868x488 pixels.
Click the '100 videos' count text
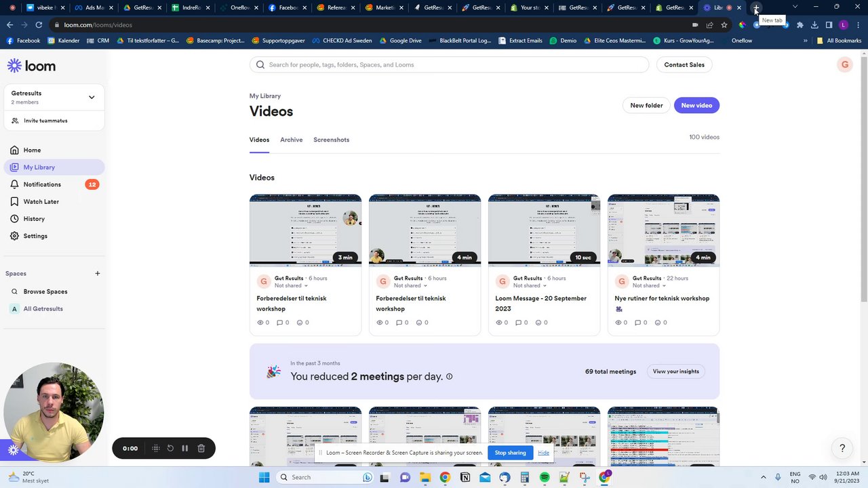click(704, 137)
